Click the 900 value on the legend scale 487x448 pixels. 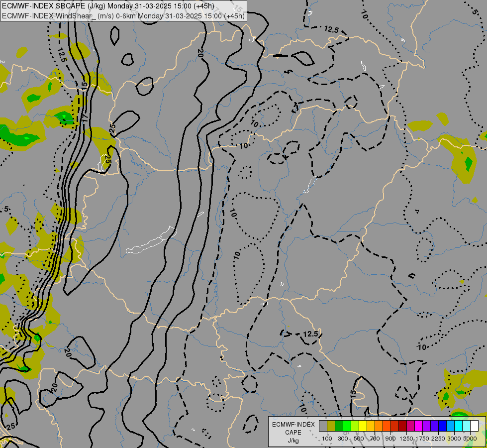pyautogui.click(x=390, y=439)
